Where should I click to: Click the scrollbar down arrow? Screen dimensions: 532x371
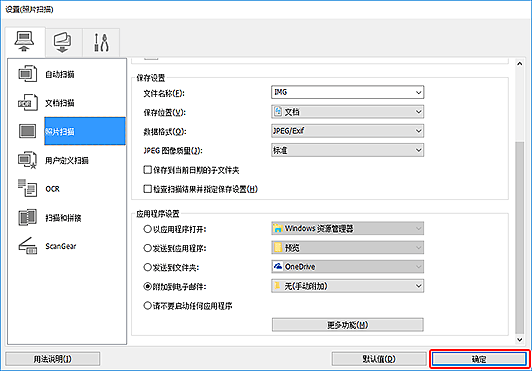point(519,339)
